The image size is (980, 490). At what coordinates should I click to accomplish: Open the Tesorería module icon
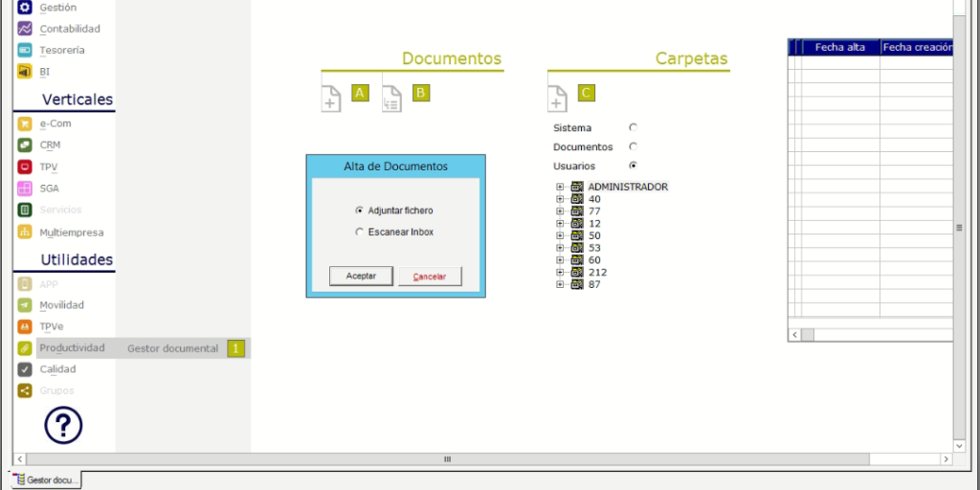coord(25,50)
